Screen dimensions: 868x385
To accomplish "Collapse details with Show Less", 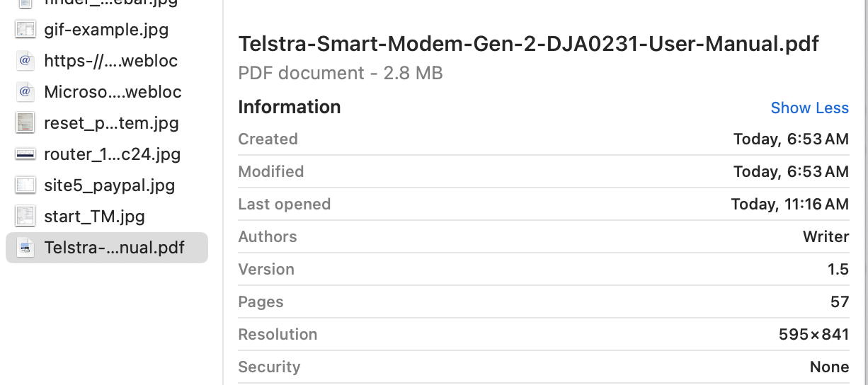I will pos(809,108).
